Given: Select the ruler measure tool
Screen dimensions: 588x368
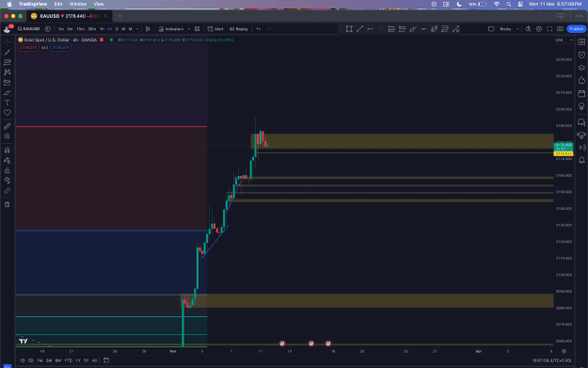Looking at the screenshot, I should [8, 126].
